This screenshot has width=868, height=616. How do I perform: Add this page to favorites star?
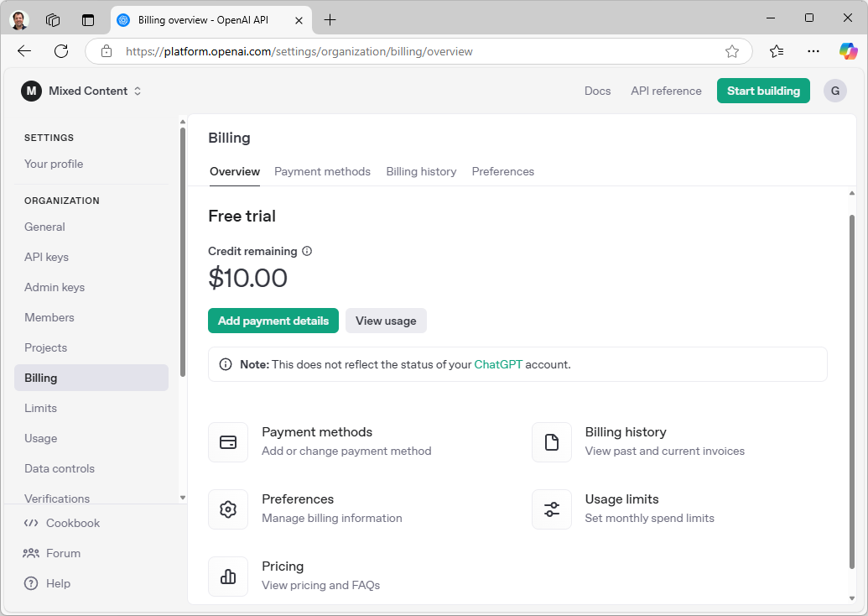pyautogui.click(x=732, y=51)
